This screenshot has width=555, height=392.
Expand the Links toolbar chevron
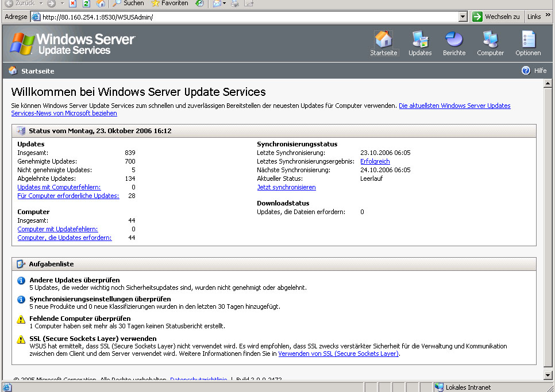[548, 15]
